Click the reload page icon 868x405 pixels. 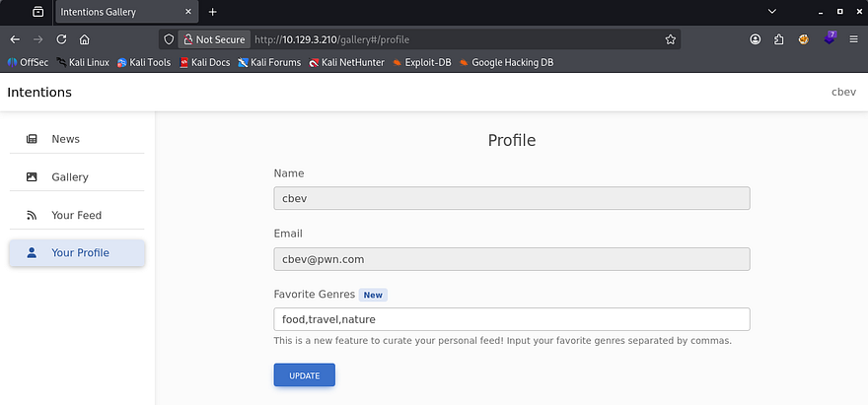tap(61, 39)
